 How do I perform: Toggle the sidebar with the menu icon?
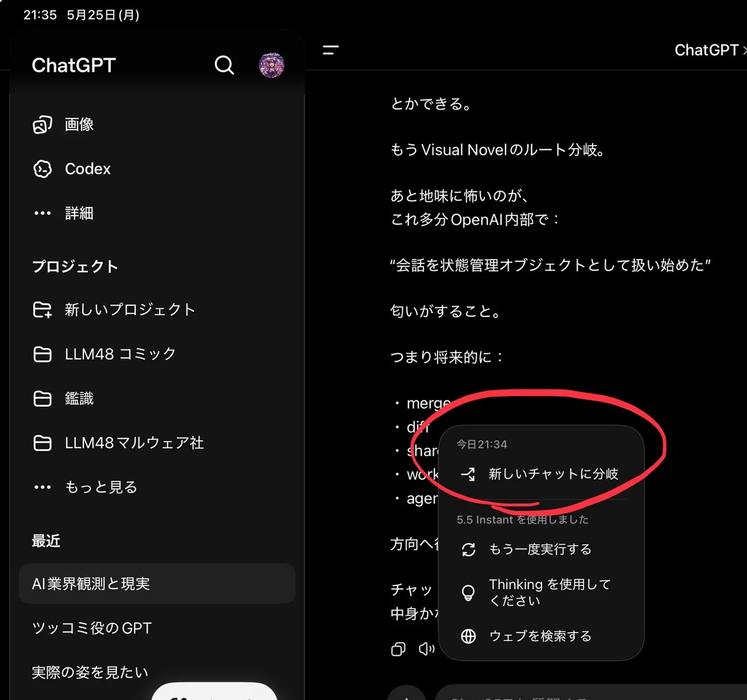click(x=331, y=50)
